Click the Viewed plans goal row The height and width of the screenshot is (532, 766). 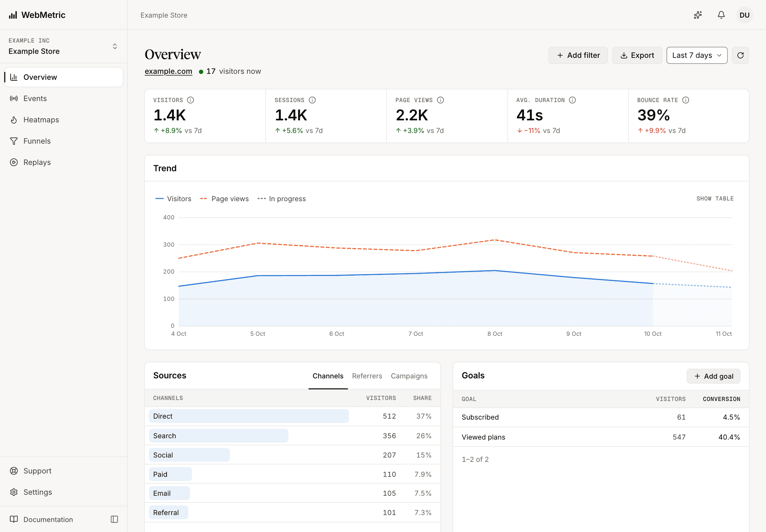click(601, 437)
